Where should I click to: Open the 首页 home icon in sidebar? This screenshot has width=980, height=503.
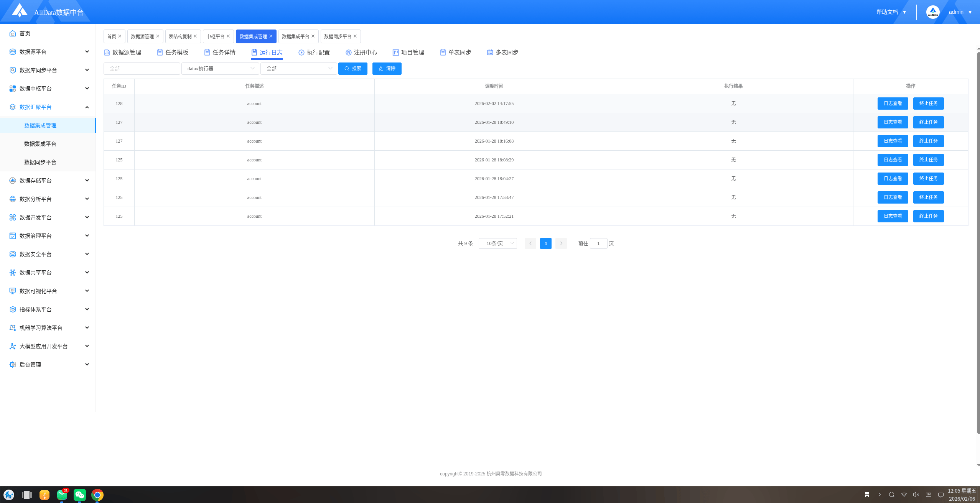click(x=13, y=33)
